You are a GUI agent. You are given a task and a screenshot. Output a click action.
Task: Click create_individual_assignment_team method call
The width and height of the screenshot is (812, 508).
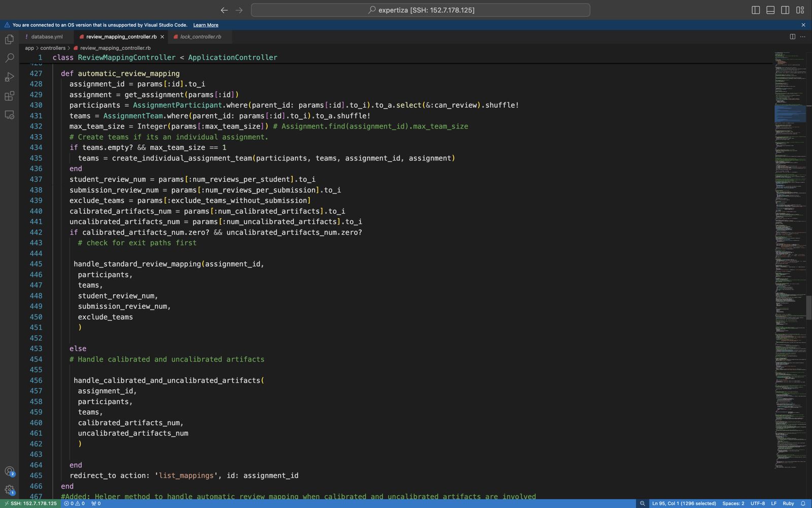pos(182,158)
